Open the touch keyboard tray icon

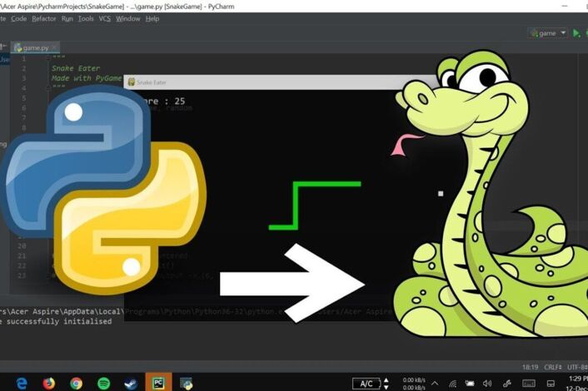point(528,384)
